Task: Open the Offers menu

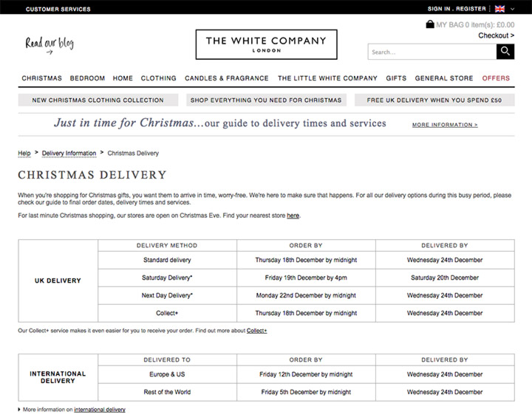Action: (x=496, y=78)
